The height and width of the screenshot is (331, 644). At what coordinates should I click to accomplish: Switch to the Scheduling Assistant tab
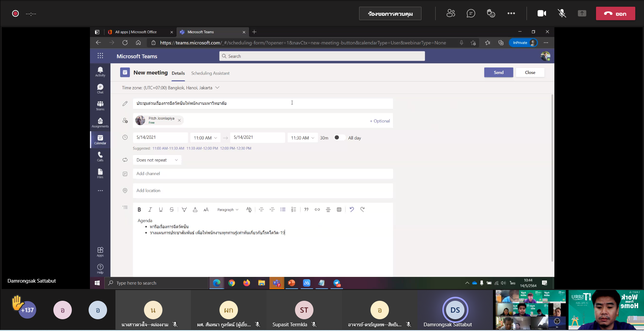tap(210, 73)
